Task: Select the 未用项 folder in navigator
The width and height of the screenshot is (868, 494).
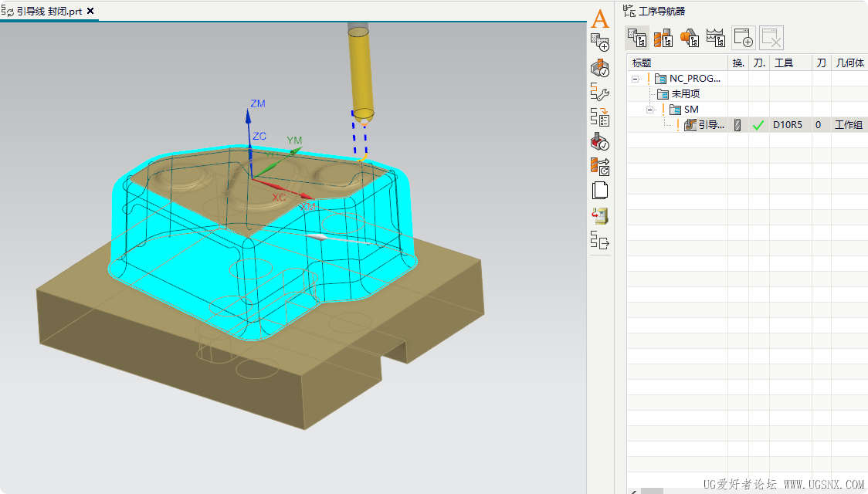Action: click(678, 94)
